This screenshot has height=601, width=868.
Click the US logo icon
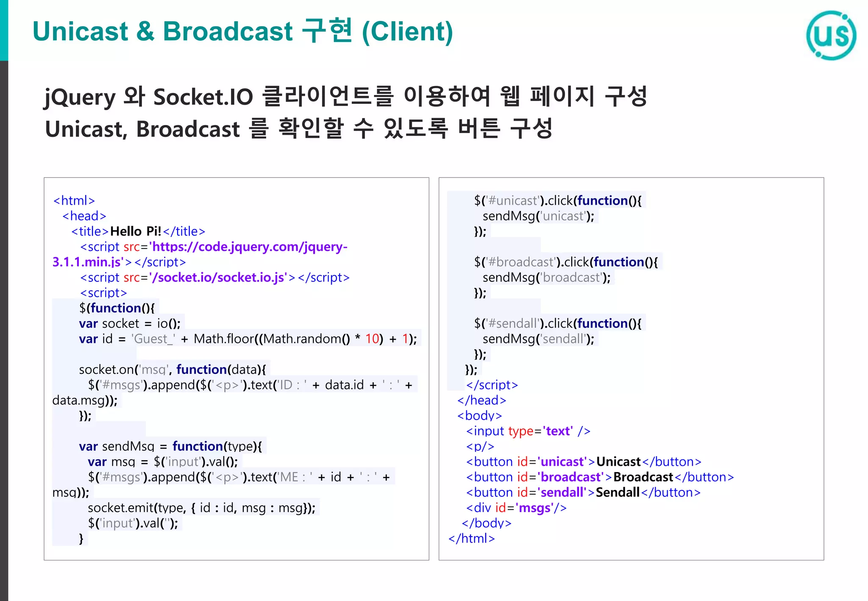point(831,36)
